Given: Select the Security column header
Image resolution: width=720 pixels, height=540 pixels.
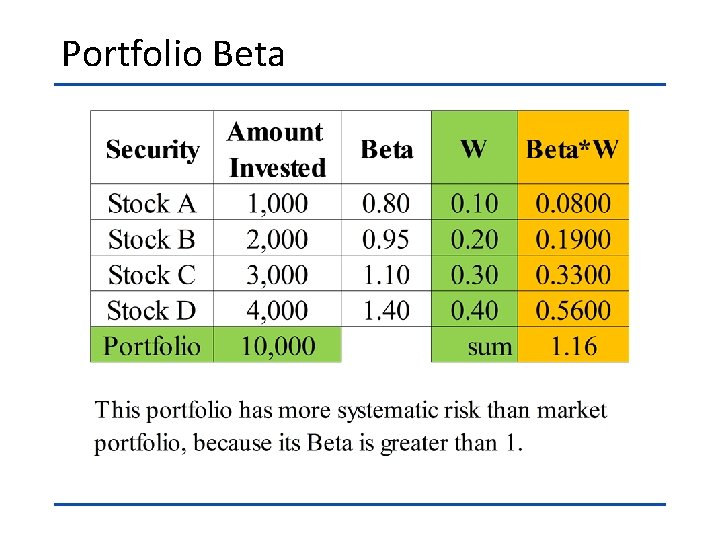Looking at the screenshot, I should [152, 147].
